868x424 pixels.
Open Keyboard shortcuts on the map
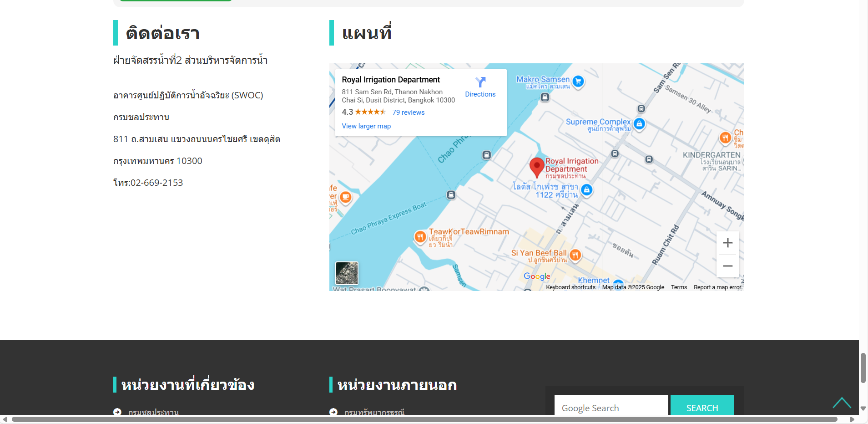(570, 287)
